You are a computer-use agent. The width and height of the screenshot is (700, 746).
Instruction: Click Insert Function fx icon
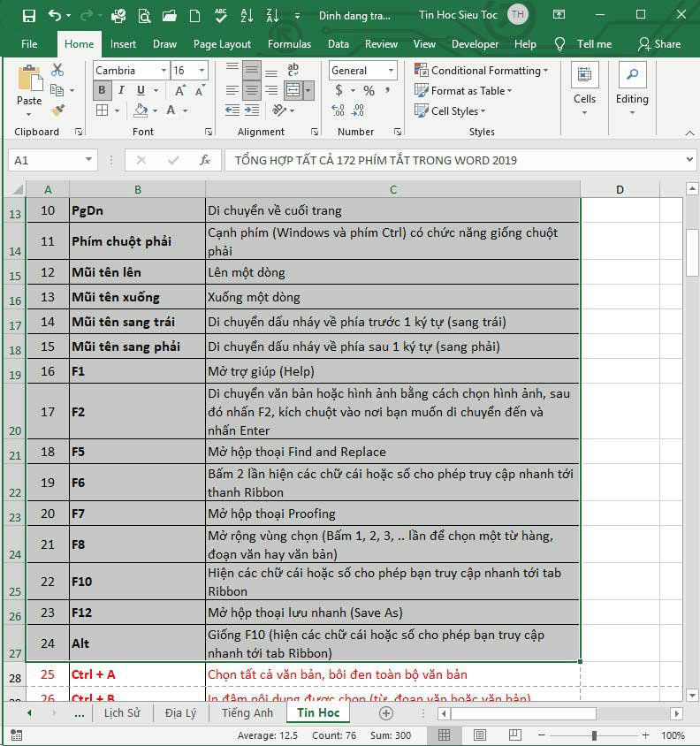(x=205, y=160)
